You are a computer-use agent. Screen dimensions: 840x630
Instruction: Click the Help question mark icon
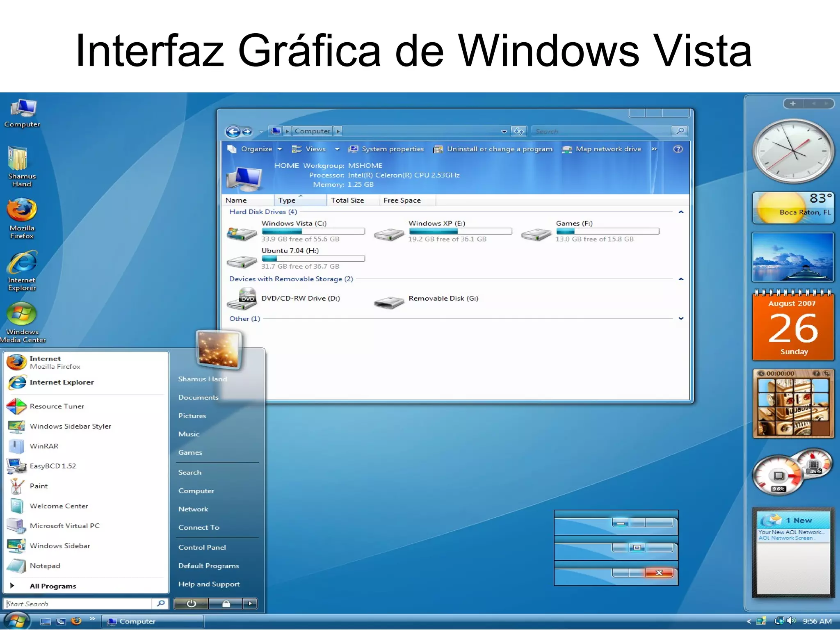678,149
